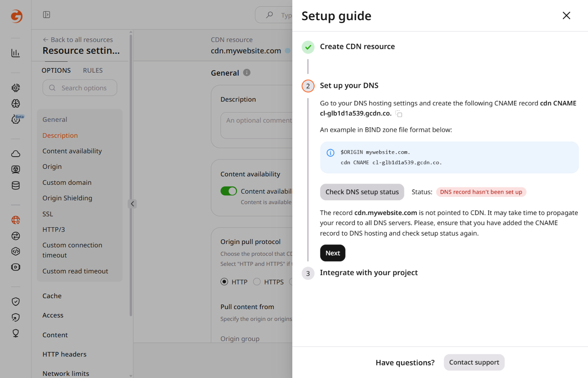
Task: Switch to the OPTIONS tab
Action: [56, 70]
